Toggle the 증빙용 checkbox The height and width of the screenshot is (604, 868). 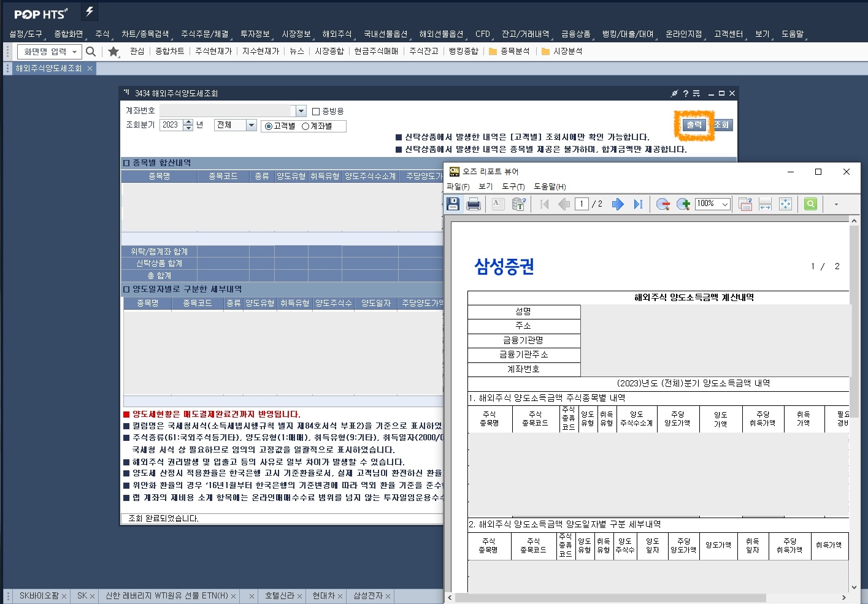tap(316, 112)
